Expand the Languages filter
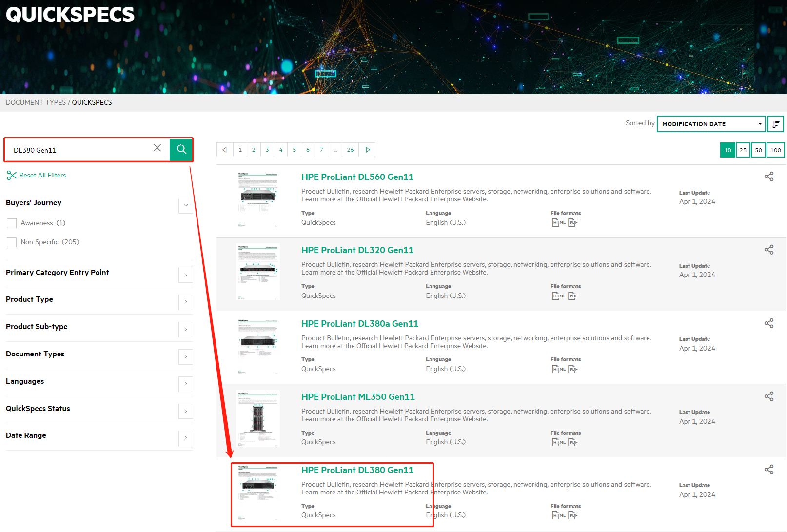 point(186,384)
